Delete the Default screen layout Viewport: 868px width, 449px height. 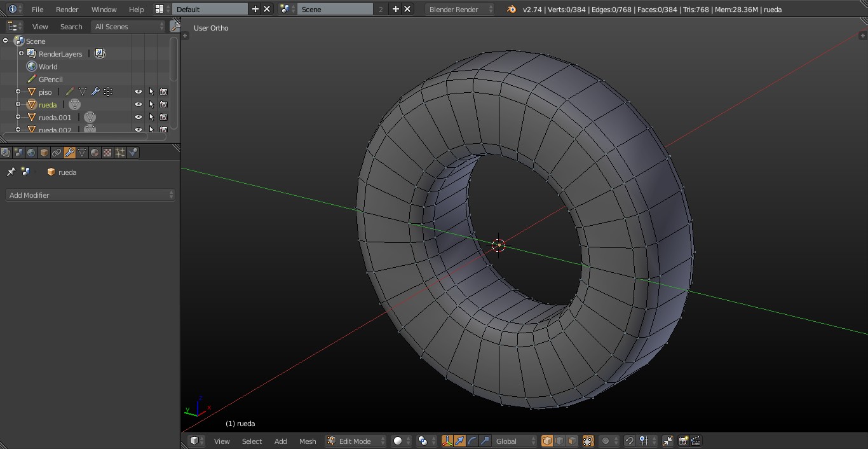coord(267,9)
